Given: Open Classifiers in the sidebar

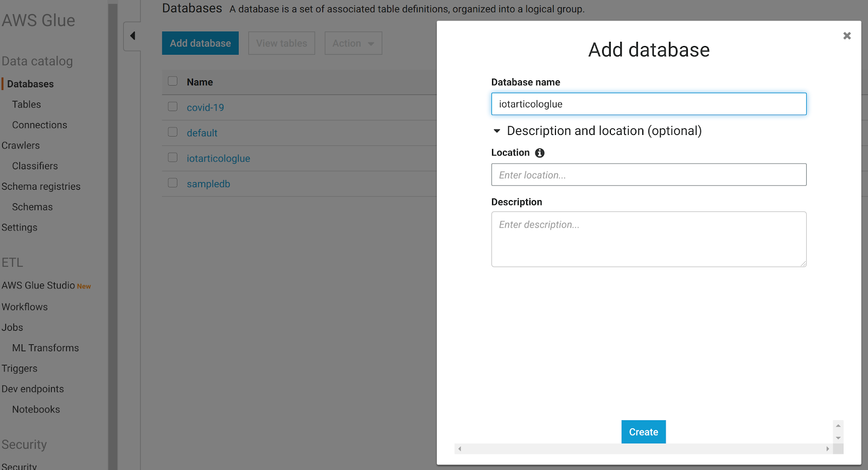Looking at the screenshot, I should [x=35, y=166].
